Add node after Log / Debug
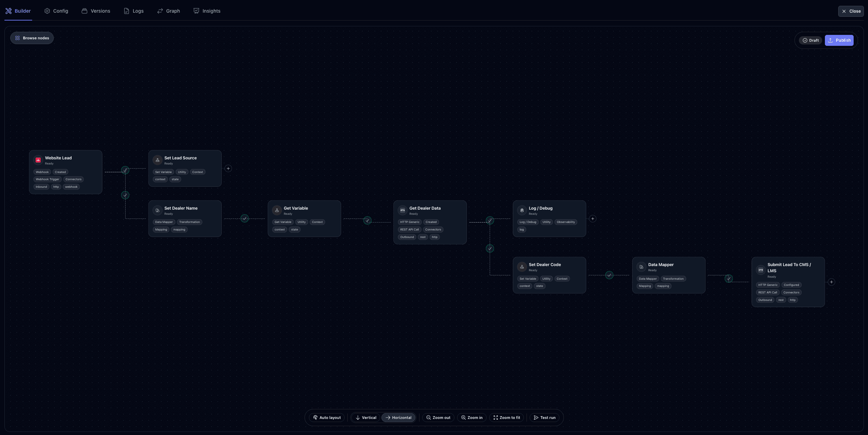 click(593, 219)
